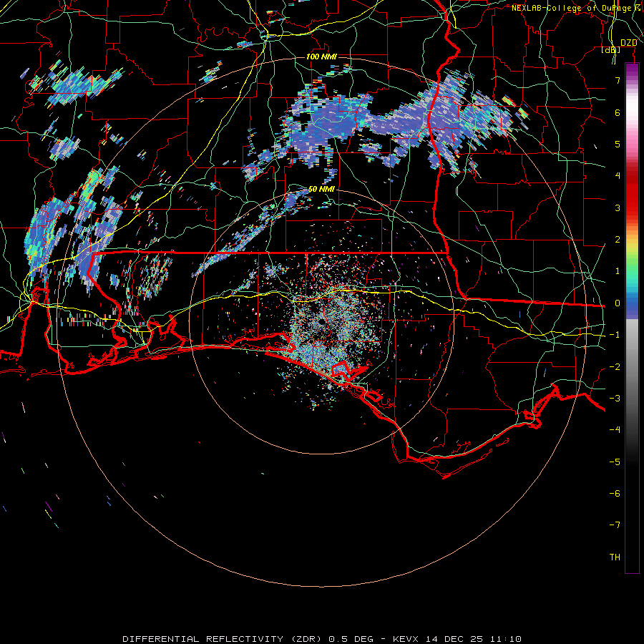Click the 1 value on color scale

[618, 271]
